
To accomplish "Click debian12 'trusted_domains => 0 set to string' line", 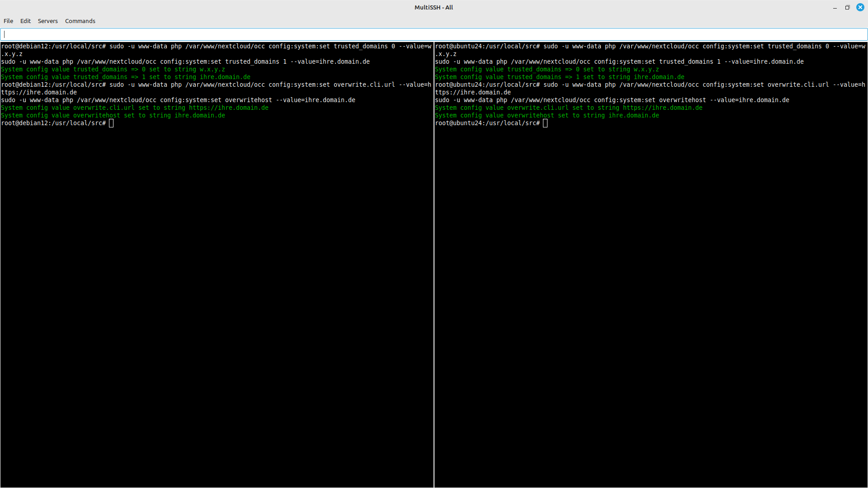I will 113,69.
